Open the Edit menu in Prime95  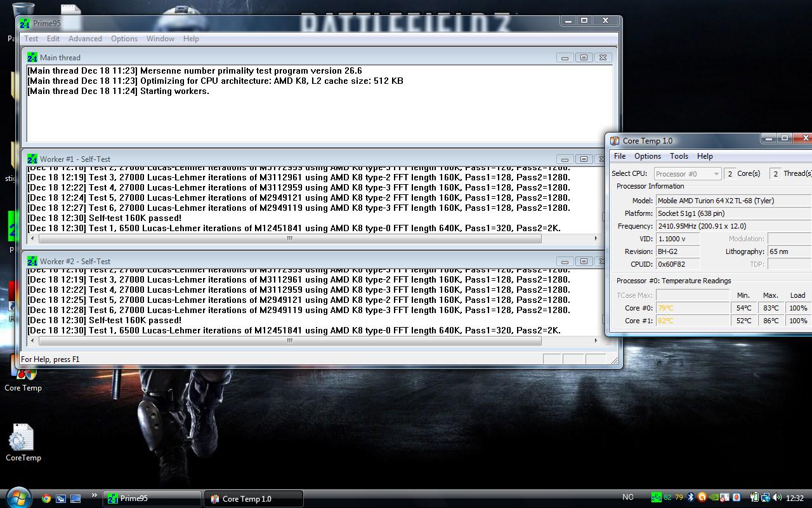point(53,39)
